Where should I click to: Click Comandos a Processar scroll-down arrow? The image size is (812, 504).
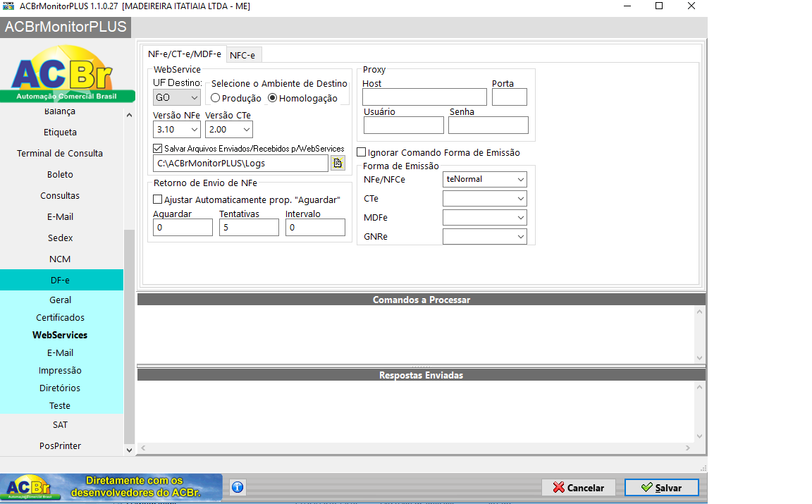click(700, 358)
